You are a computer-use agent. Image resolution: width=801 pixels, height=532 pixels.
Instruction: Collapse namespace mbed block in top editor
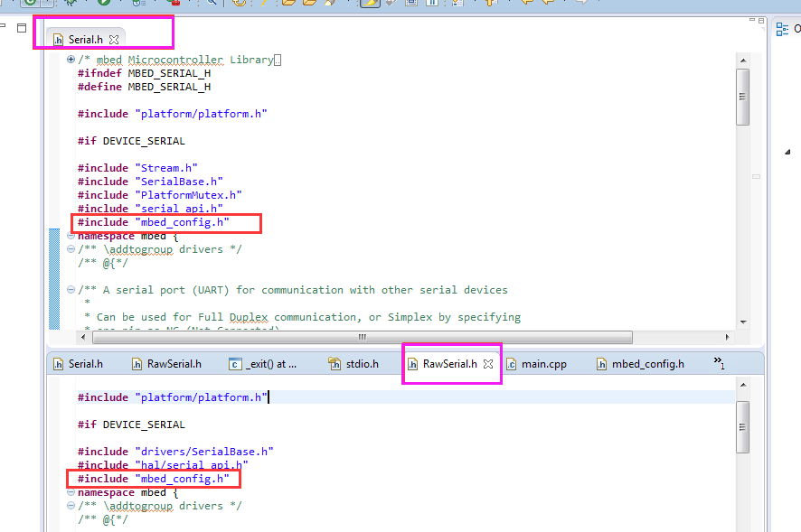coord(71,236)
